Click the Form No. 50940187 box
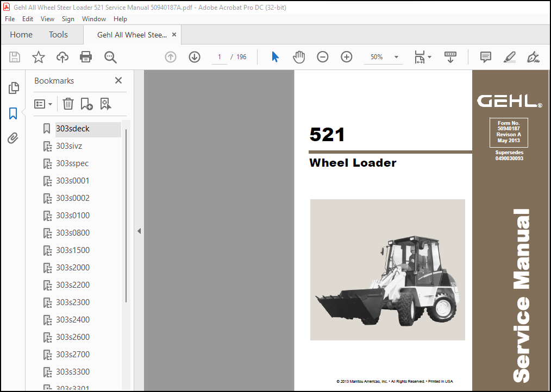 (509, 132)
